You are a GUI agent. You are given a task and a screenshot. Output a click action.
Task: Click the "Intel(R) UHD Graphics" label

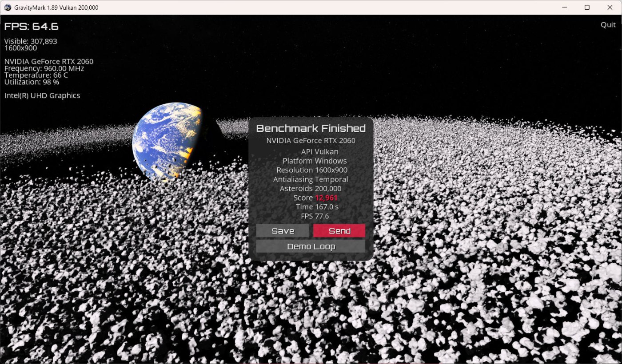42,95
